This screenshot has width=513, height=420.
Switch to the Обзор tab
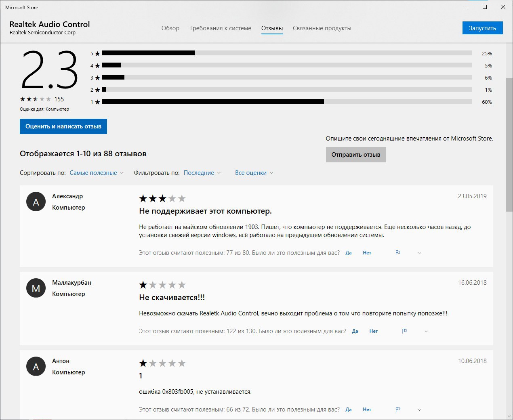pos(170,28)
